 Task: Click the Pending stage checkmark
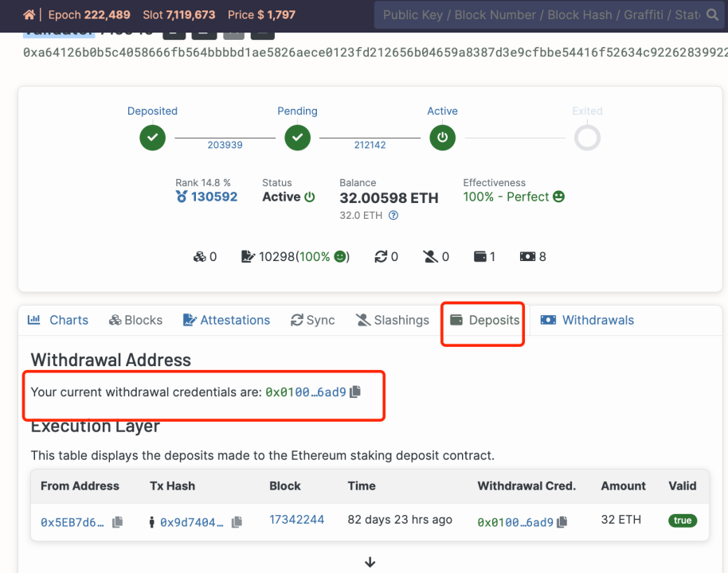click(297, 138)
